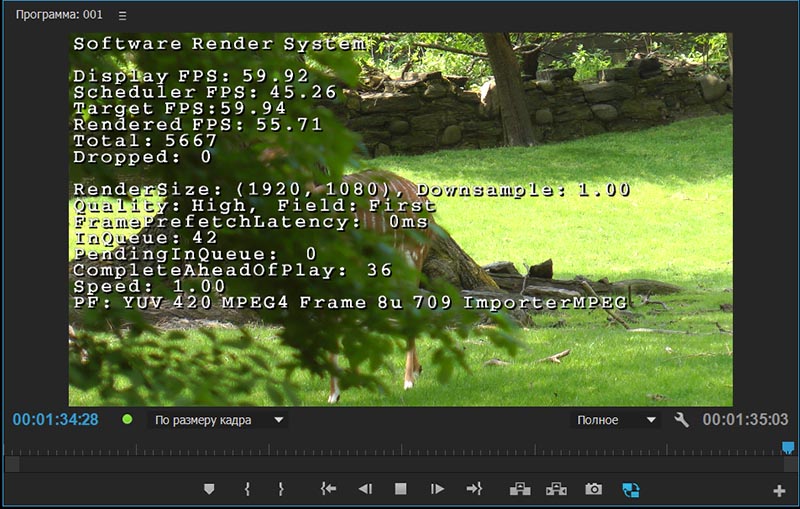Open the button editor plus icon
This screenshot has height=509, width=800.
pyautogui.click(x=779, y=491)
